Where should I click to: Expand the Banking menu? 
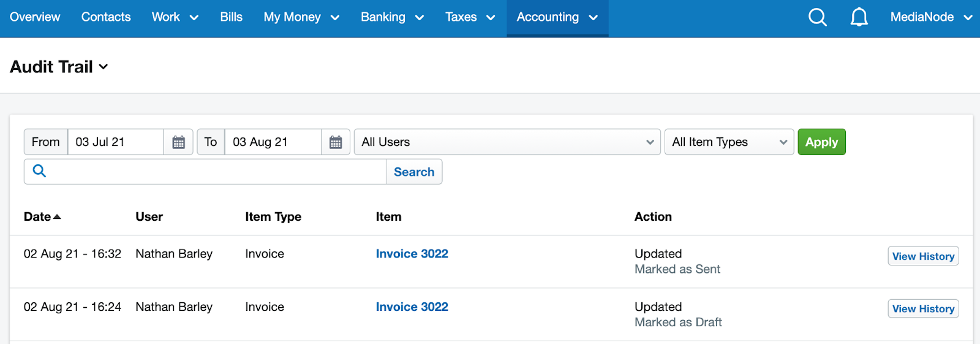tap(392, 17)
